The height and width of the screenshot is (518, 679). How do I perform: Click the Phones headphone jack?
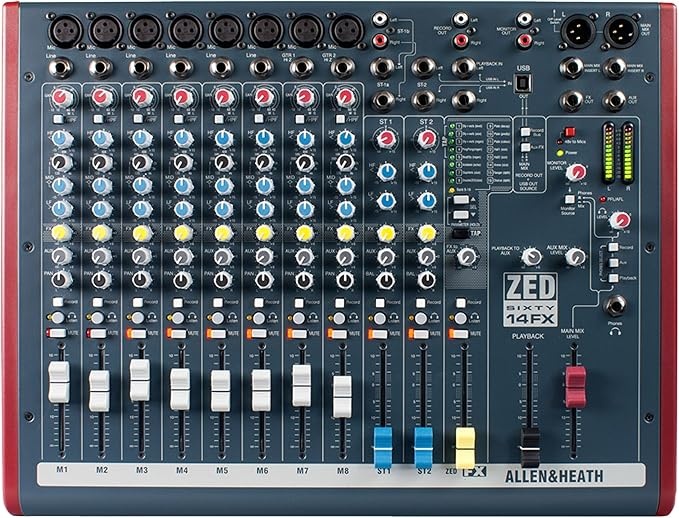615,306
